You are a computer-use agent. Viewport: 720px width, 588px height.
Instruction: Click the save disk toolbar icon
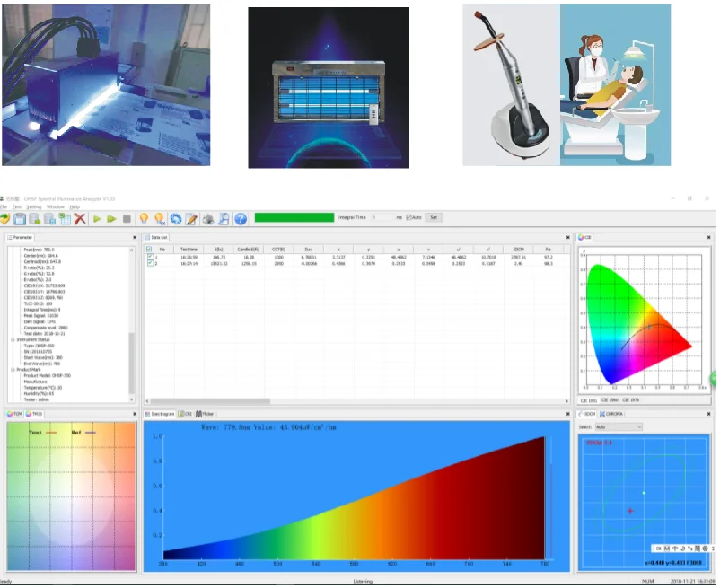[20, 219]
